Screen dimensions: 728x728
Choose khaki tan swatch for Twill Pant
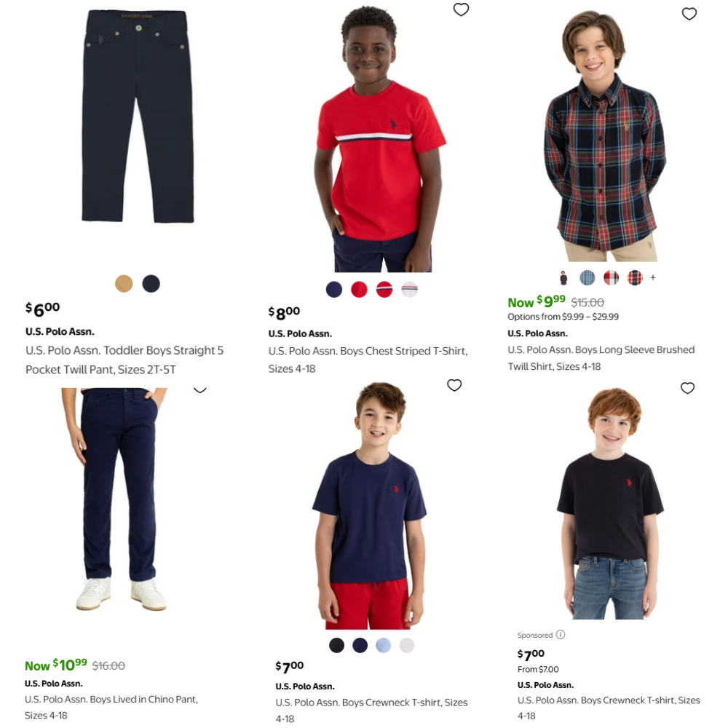click(x=124, y=284)
